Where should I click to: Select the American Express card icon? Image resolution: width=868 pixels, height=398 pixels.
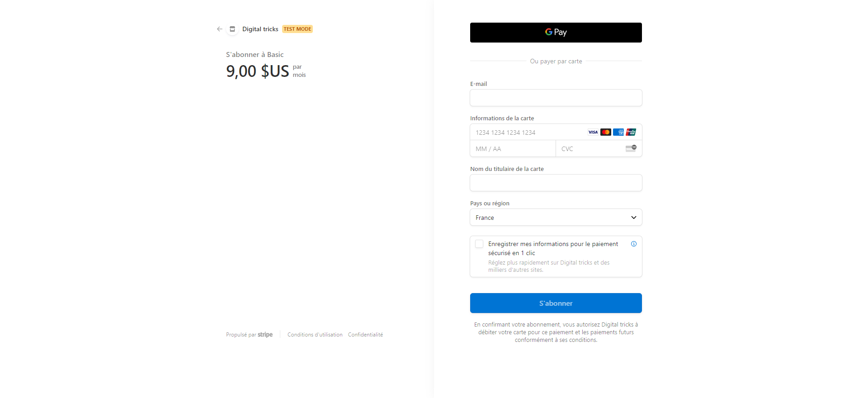(618, 132)
